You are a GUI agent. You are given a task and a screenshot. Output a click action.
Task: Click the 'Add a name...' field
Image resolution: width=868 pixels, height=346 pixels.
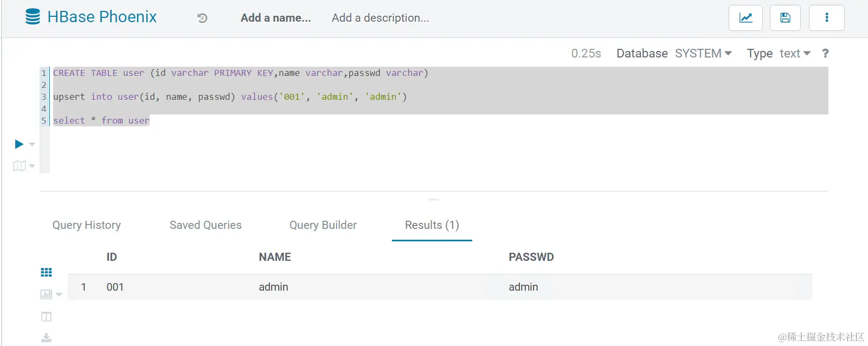click(276, 18)
